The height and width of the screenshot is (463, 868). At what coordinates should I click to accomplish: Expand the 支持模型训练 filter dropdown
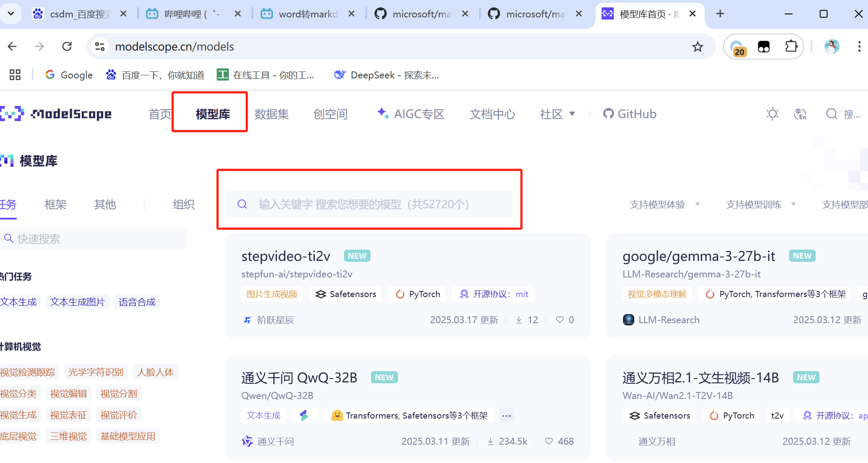coord(760,204)
